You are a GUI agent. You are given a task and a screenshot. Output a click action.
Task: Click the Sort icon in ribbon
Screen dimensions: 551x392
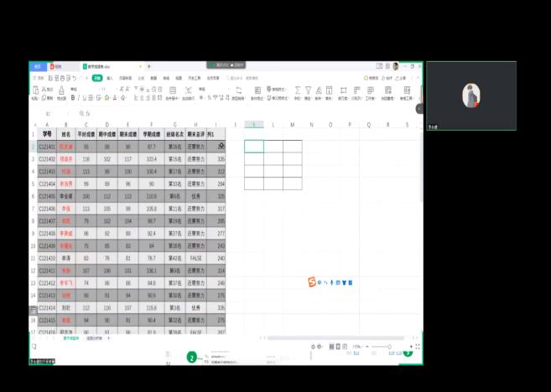point(318,90)
